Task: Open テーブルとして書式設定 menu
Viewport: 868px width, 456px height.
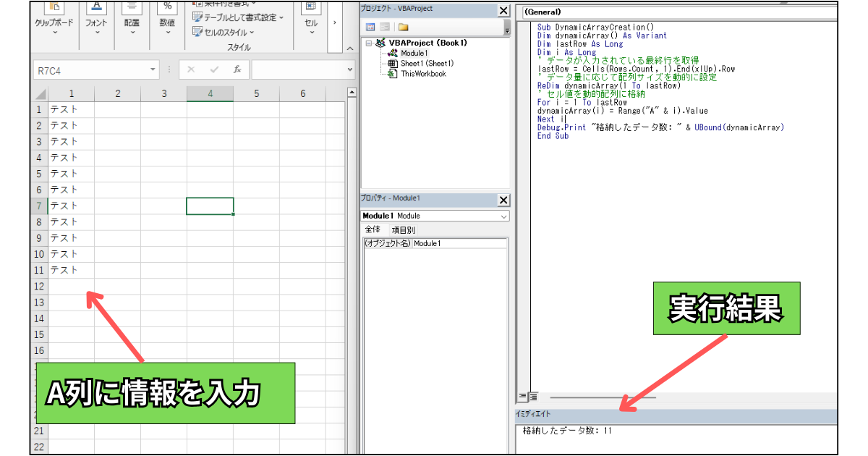Action: point(239,17)
